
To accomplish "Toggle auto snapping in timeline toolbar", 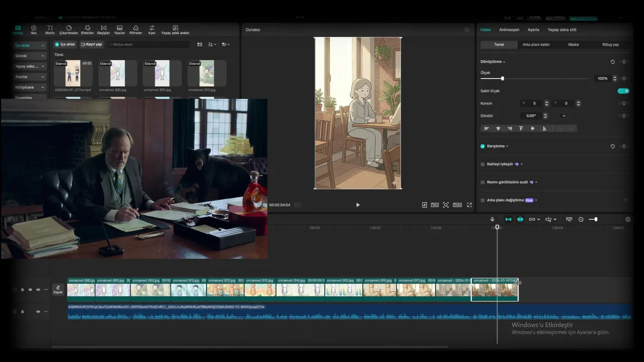I will pyautogui.click(x=520, y=219).
